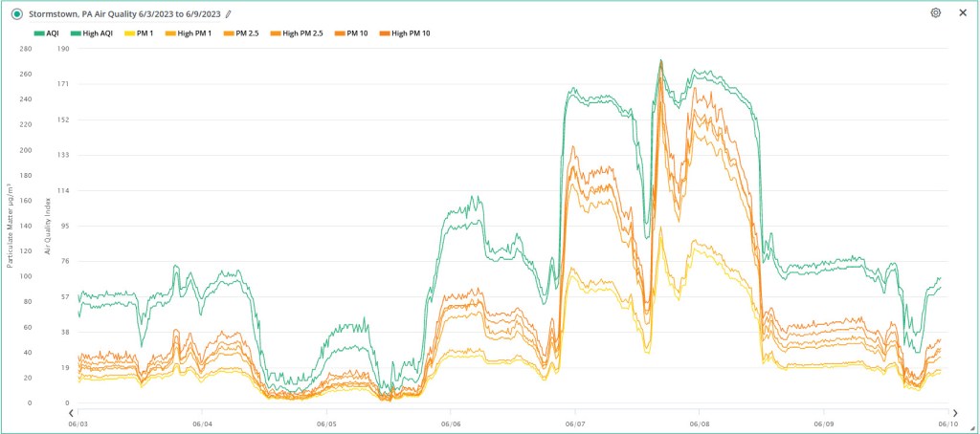Toggle the AQI series in the legend
This screenshot has height=434, width=980.
[46, 33]
